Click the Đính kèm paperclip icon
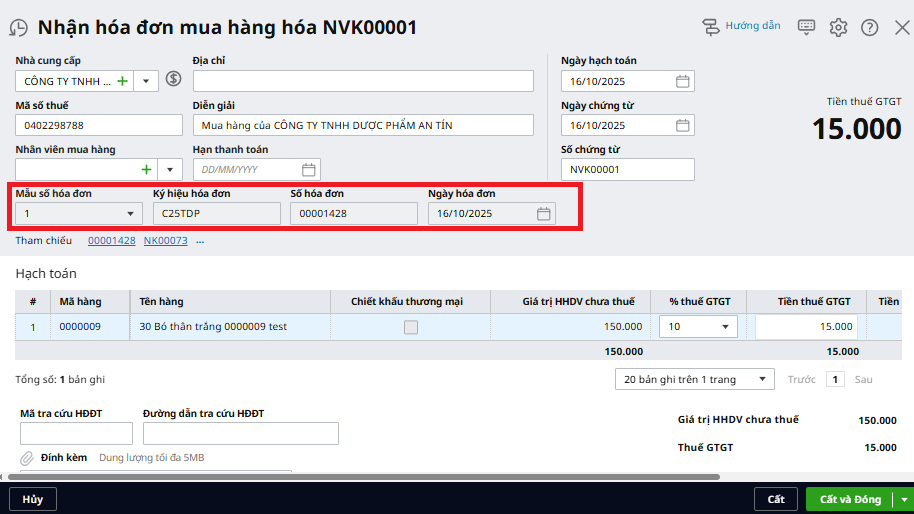914x514 pixels. click(27, 458)
